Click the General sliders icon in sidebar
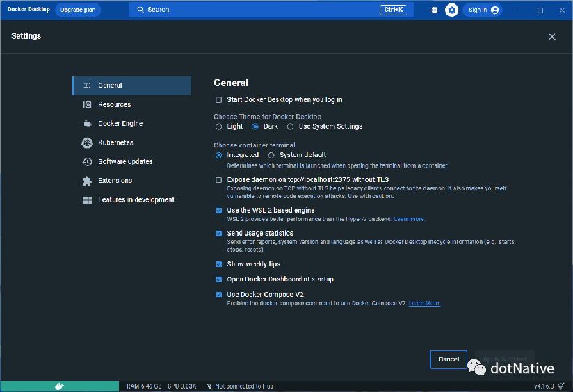This screenshot has width=573, height=392. [x=87, y=85]
